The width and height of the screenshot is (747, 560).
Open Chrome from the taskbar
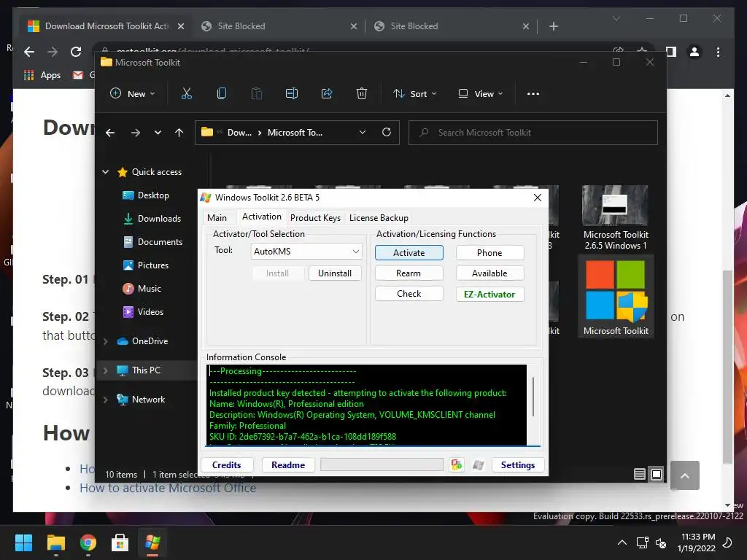[x=88, y=542]
